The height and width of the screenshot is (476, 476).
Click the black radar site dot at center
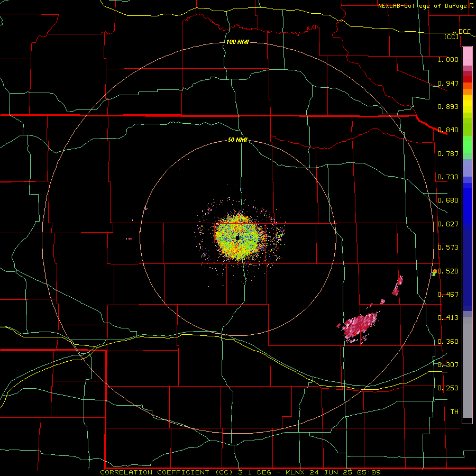coord(237,237)
